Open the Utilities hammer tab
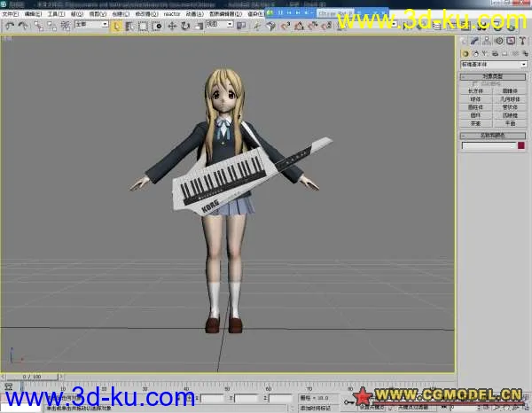 tap(523, 41)
